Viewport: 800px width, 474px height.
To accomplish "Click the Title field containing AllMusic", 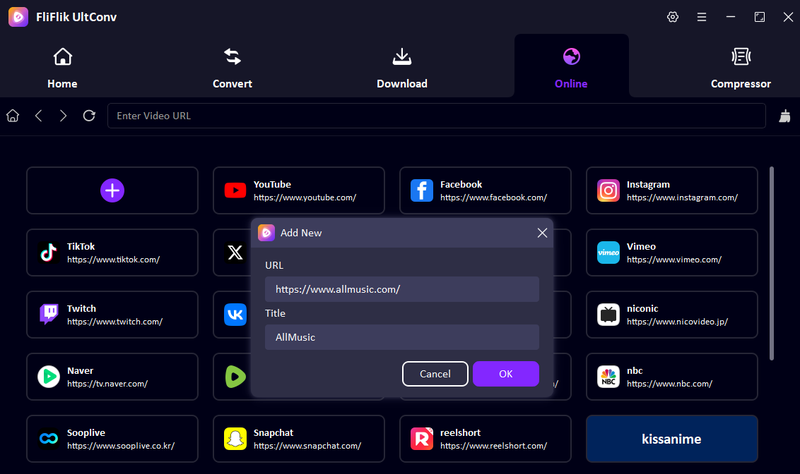I will coord(402,337).
